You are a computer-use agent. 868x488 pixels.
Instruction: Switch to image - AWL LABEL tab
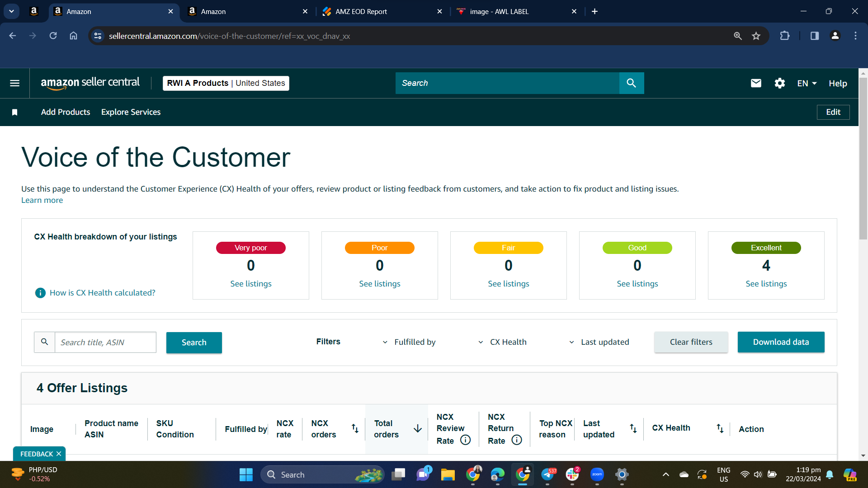tap(516, 11)
